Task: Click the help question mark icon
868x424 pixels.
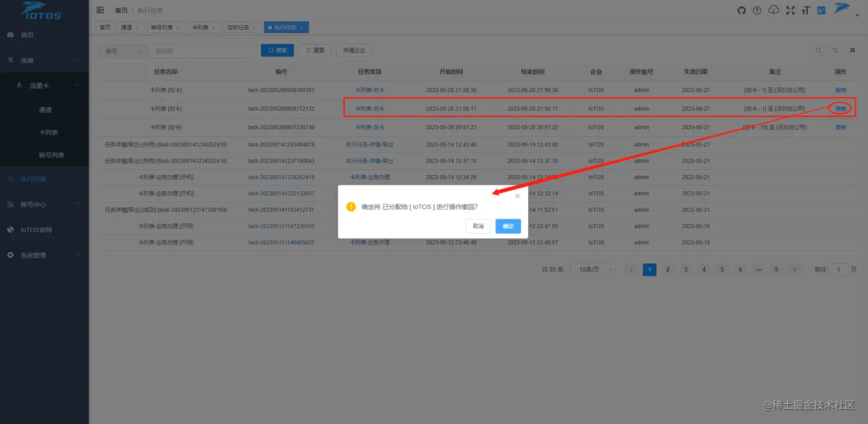Action: tap(757, 10)
